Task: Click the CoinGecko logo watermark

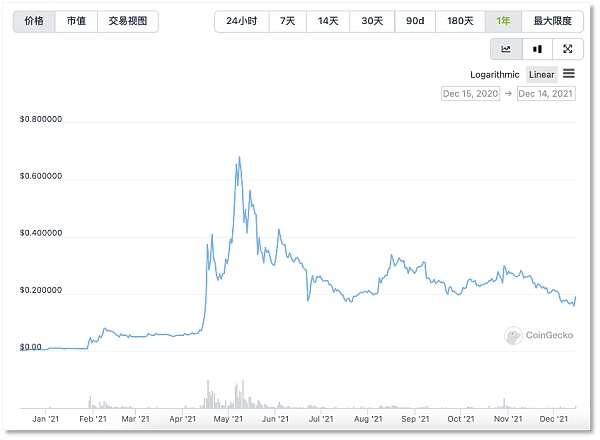Action: coord(540,336)
